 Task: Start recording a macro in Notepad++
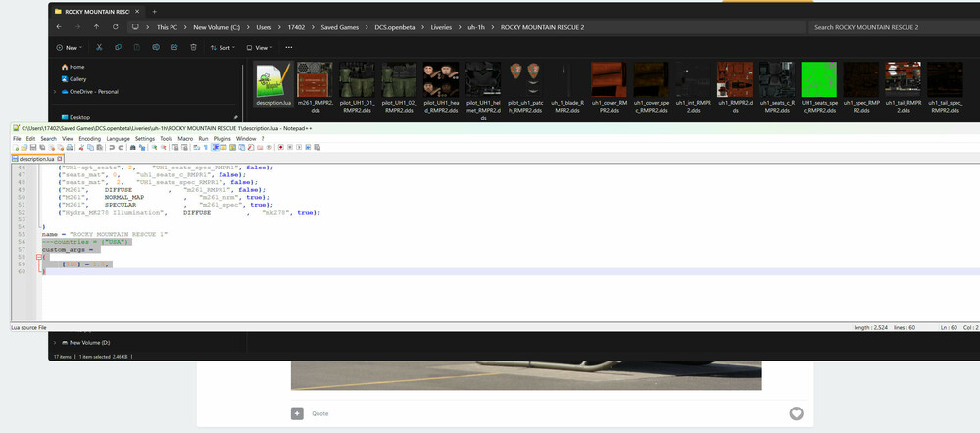point(280,148)
